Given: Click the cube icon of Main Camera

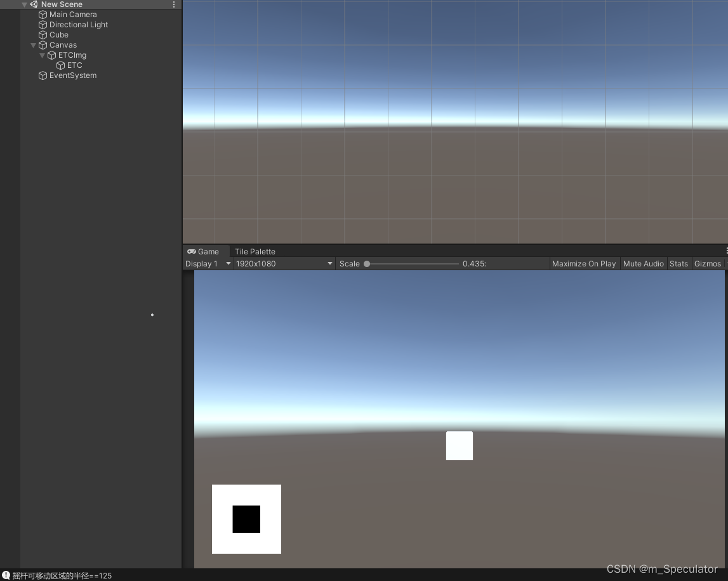Looking at the screenshot, I should click(x=43, y=15).
